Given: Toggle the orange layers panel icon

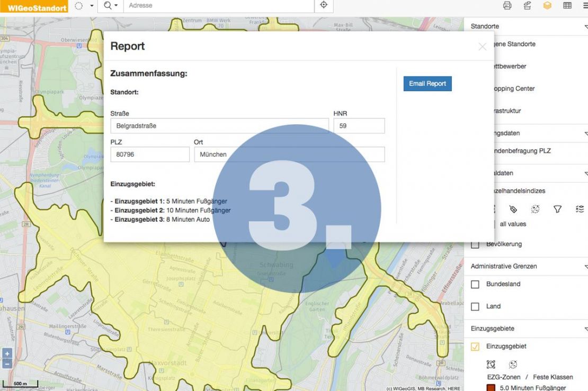Looking at the screenshot, I should click(x=547, y=6).
